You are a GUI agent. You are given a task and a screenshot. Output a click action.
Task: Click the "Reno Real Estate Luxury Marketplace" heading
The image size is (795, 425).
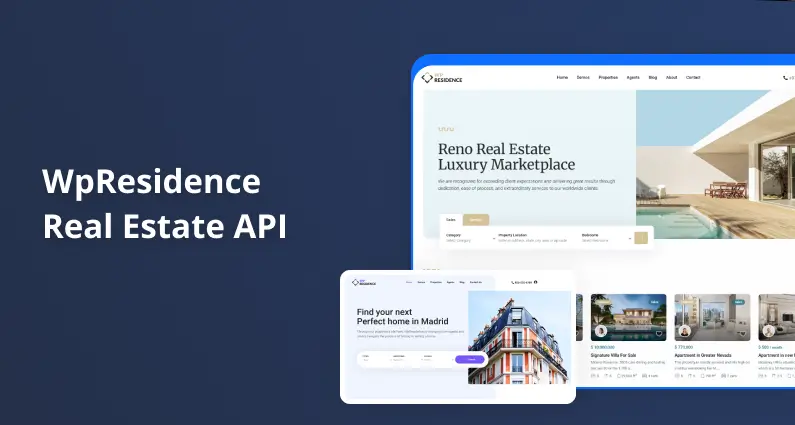click(507, 157)
